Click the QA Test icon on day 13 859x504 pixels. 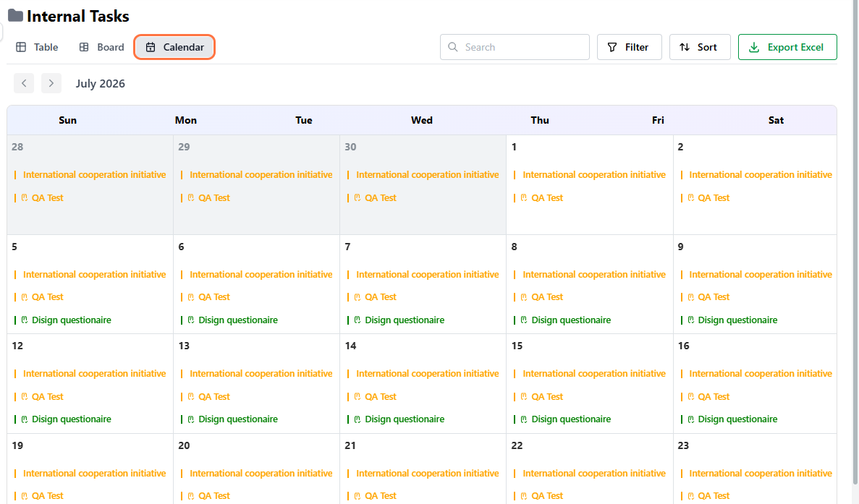(x=190, y=397)
